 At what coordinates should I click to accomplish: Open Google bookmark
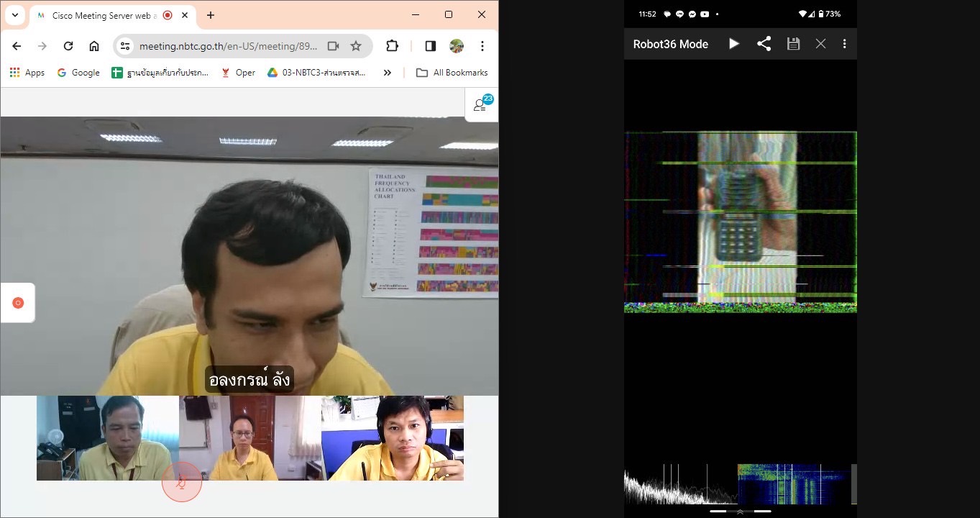point(78,73)
